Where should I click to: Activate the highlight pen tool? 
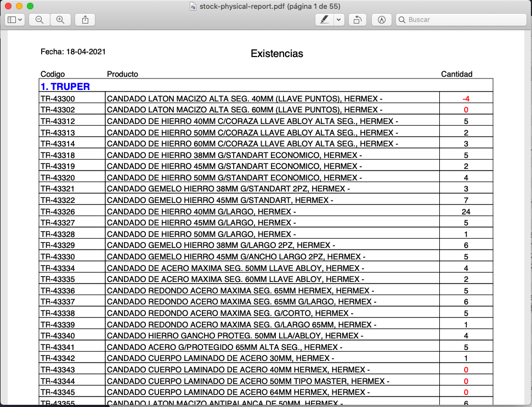tap(324, 20)
